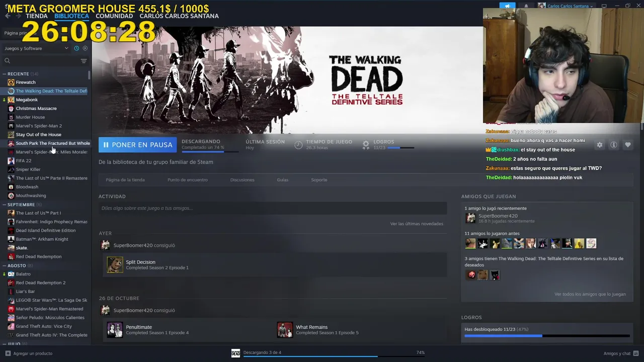Image resolution: width=644 pixels, height=362 pixels.
Task: Click the Tiempo de juego clock icon
Action: click(298, 145)
